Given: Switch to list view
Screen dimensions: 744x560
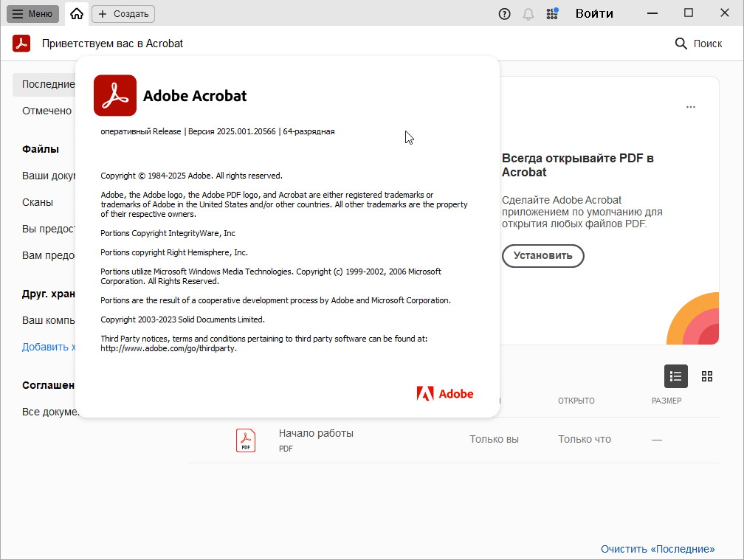Looking at the screenshot, I should coord(675,376).
